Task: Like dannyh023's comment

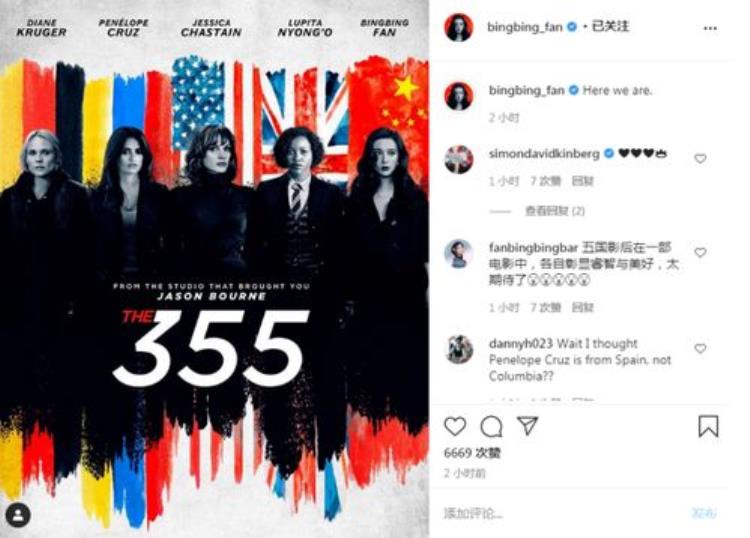Action: point(700,348)
